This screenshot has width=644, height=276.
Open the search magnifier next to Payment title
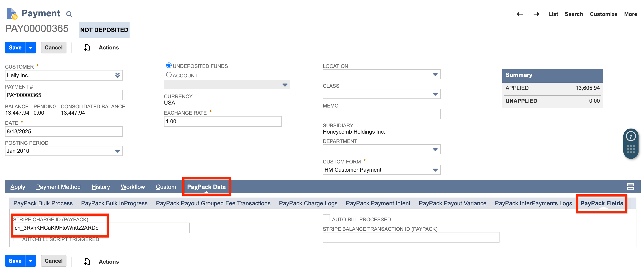click(x=69, y=14)
